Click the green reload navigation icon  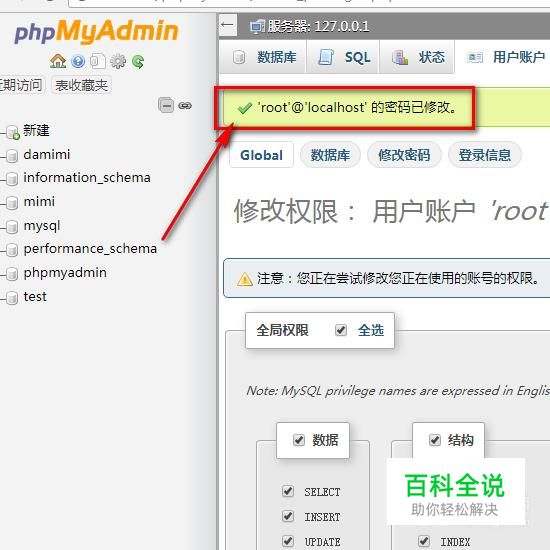(x=138, y=61)
